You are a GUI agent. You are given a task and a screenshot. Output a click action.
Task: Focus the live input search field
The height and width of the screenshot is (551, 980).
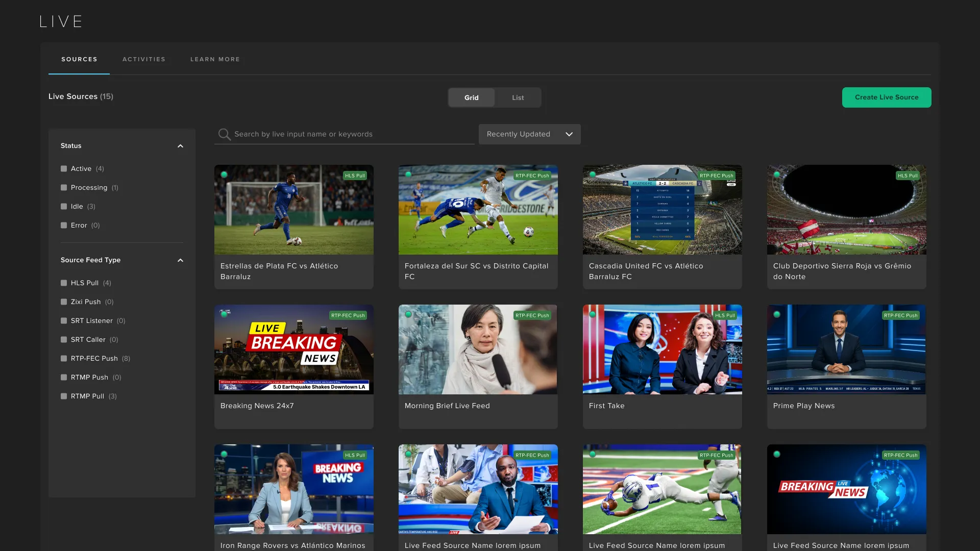[352, 134]
